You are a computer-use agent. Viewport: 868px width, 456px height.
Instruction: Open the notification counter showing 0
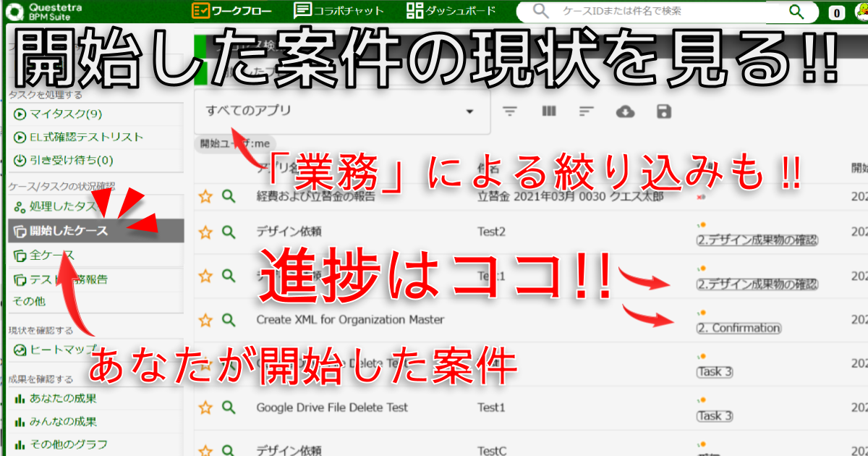837,12
